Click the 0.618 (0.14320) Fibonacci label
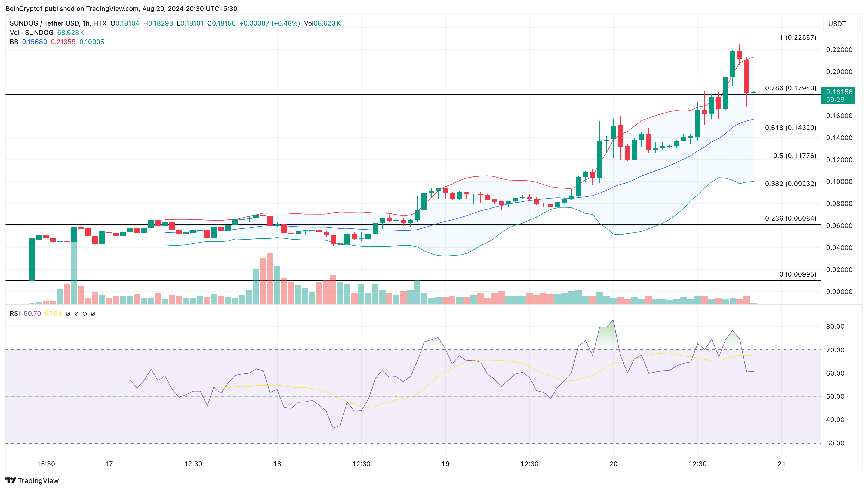This screenshot has height=490, width=868. (x=790, y=128)
